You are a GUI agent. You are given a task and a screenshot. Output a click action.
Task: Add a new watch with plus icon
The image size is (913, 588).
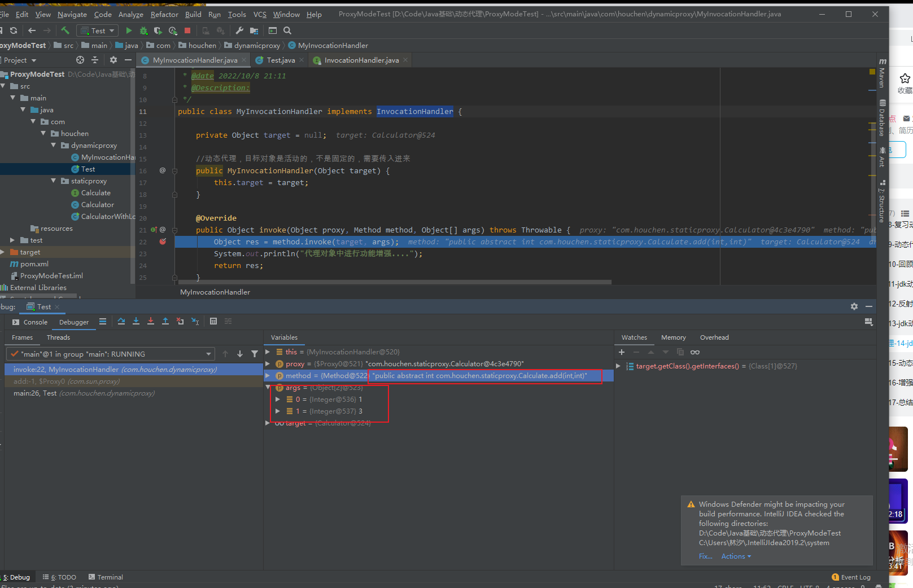[622, 352]
